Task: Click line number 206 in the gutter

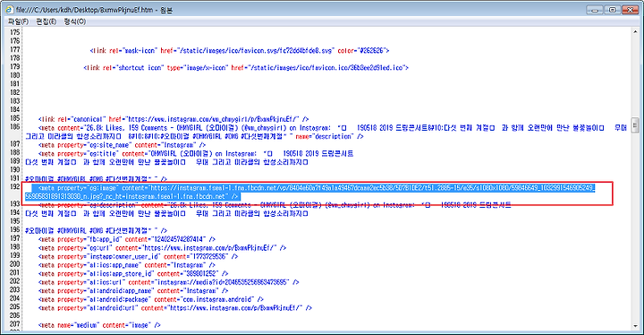Action: coord(15,315)
